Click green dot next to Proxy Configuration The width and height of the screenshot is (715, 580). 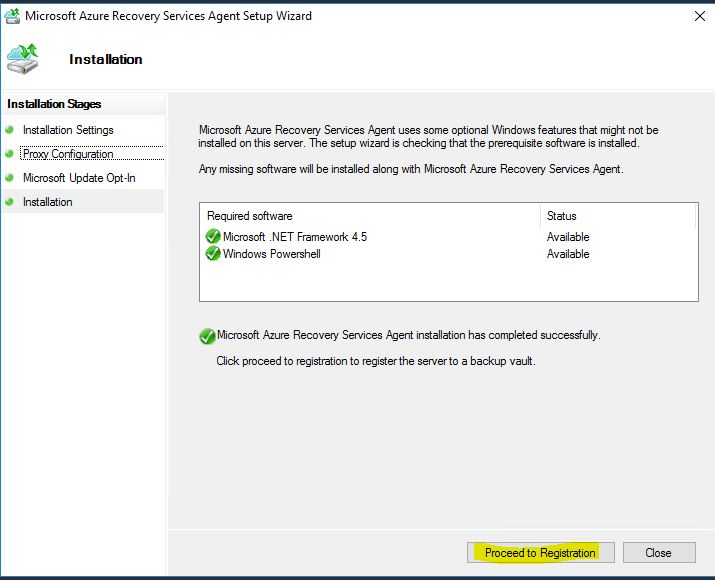coord(9,154)
